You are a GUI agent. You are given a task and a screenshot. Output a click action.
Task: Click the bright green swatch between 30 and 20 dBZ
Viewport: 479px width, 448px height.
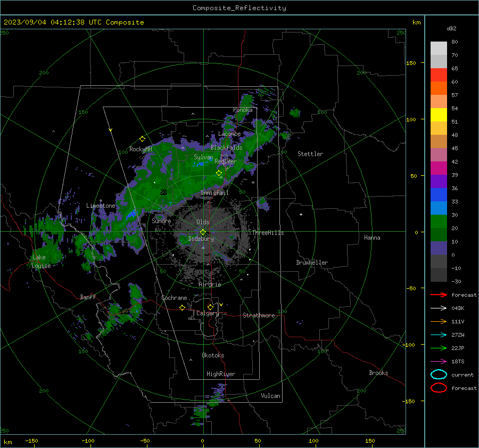click(x=439, y=221)
